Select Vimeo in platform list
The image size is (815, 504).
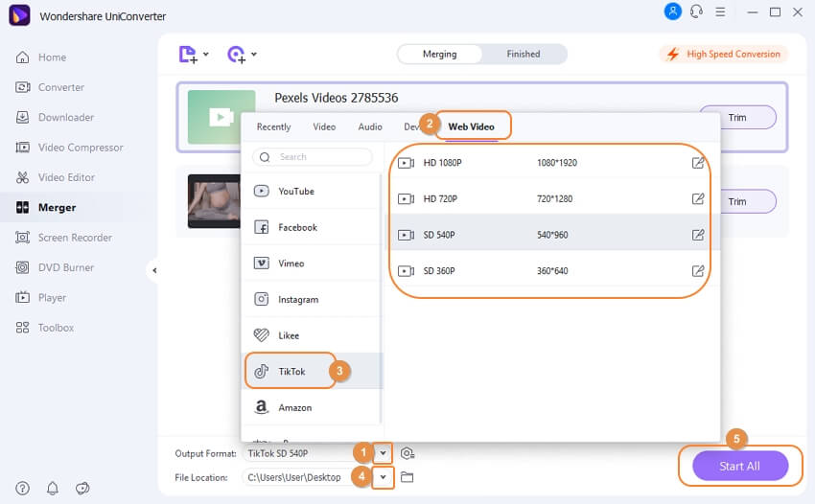(x=312, y=263)
